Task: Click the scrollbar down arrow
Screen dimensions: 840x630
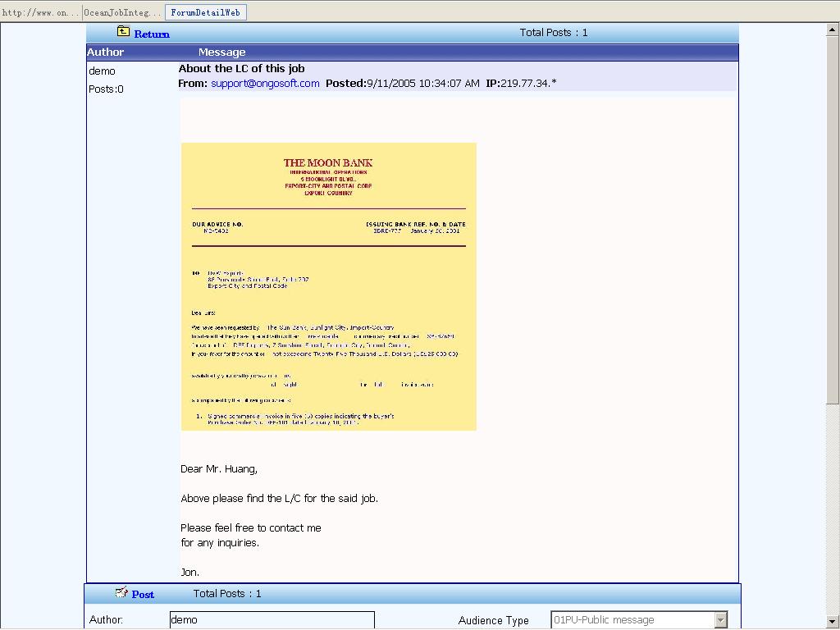Action: pos(833,621)
